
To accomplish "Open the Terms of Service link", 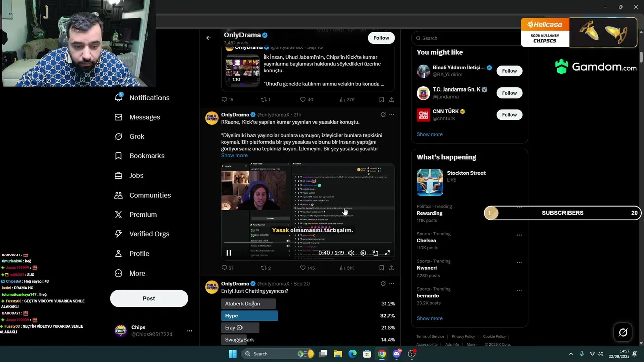I will [430, 336].
